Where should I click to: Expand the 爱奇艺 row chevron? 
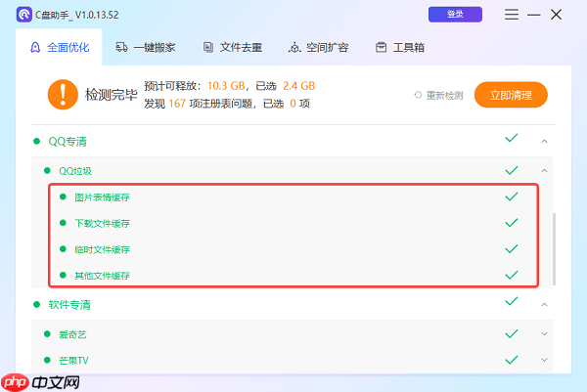pos(544,333)
